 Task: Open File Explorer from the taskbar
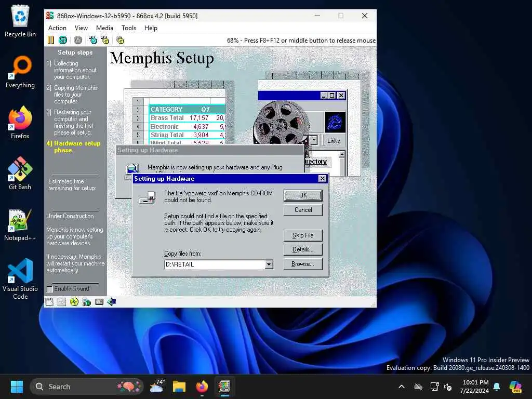[x=179, y=387]
